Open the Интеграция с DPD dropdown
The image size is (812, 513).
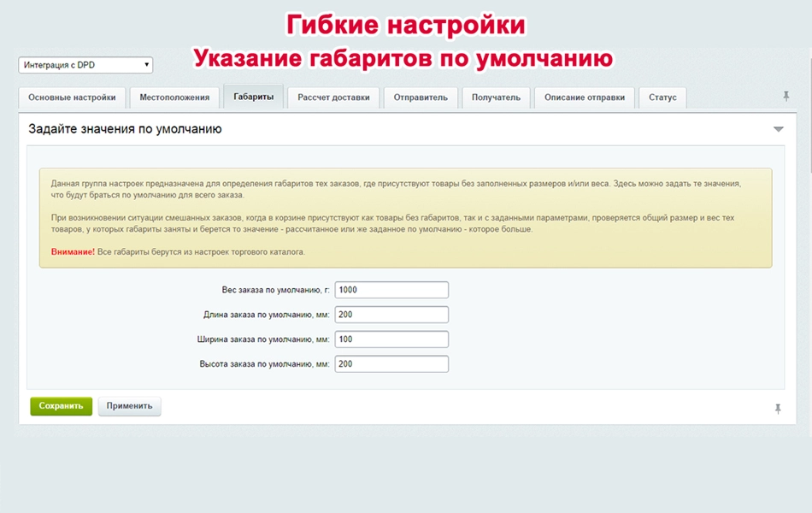pyautogui.click(x=85, y=65)
